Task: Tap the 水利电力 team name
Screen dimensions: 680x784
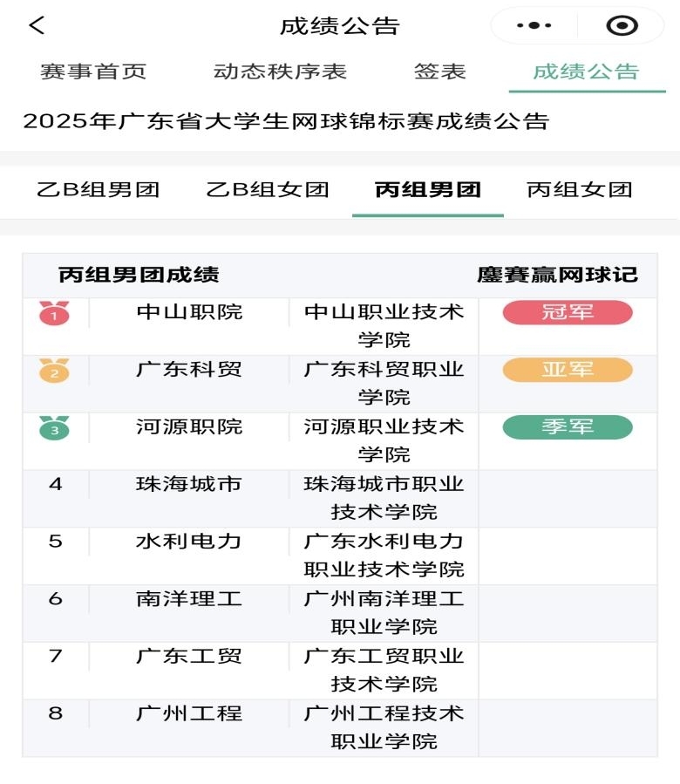Action: click(189, 542)
